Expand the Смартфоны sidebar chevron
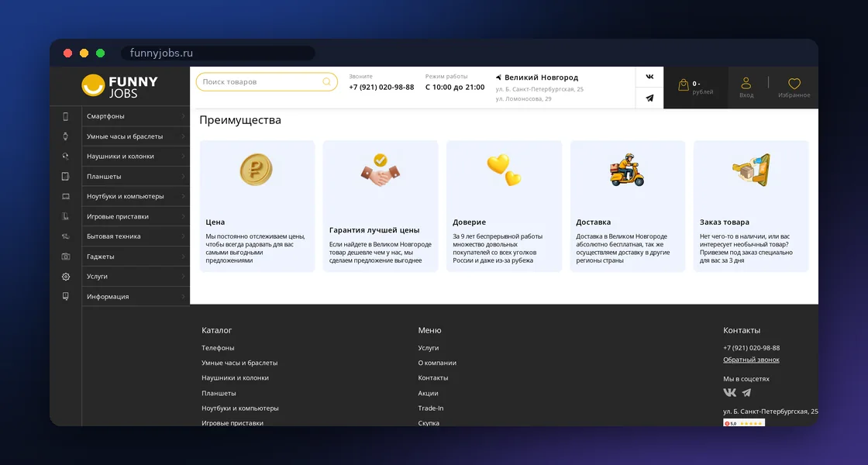The width and height of the screenshot is (868, 465). click(x=183, y=116)
